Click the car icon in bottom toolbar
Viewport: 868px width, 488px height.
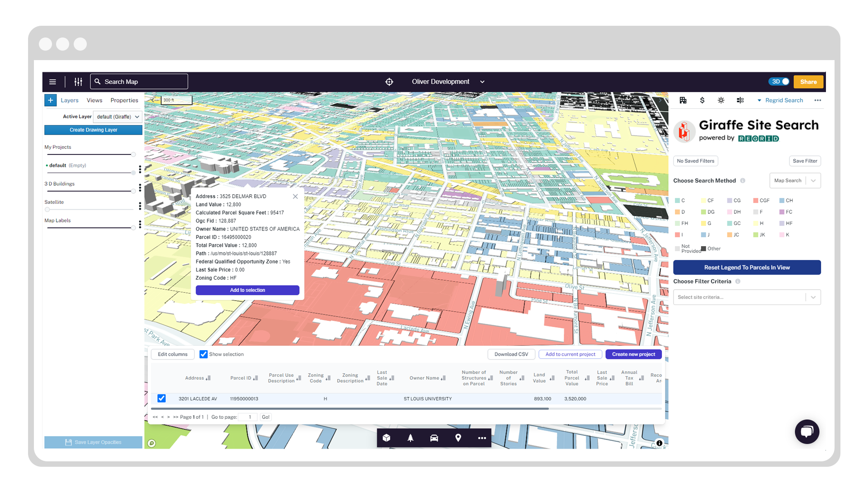click(434, 438)
